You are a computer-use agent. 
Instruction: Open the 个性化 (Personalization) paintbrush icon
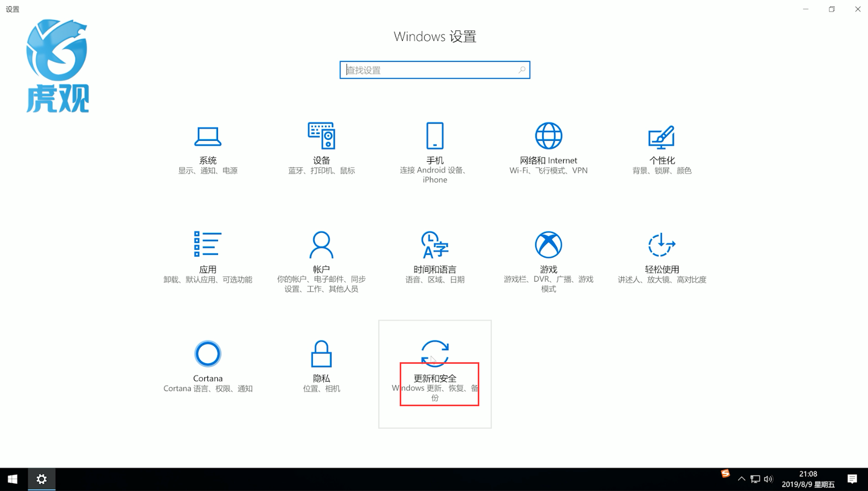[662, 137]
